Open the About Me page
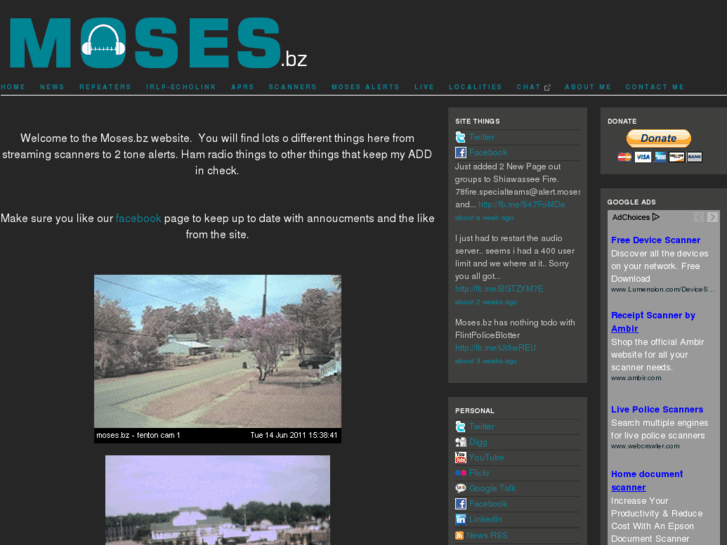This screenshot has height=545, width=727. coord(588,87)
